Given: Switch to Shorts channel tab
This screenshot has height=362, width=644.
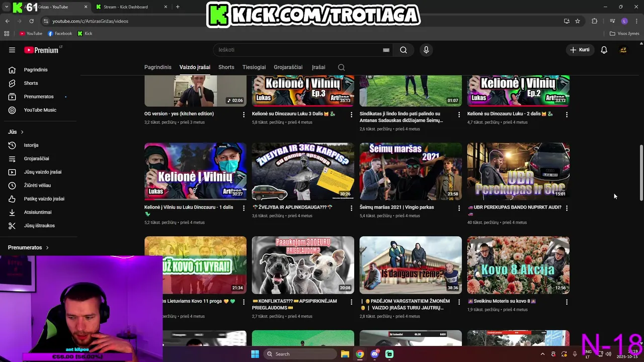Looking at the screenshot, I should (x=226, y=67).
